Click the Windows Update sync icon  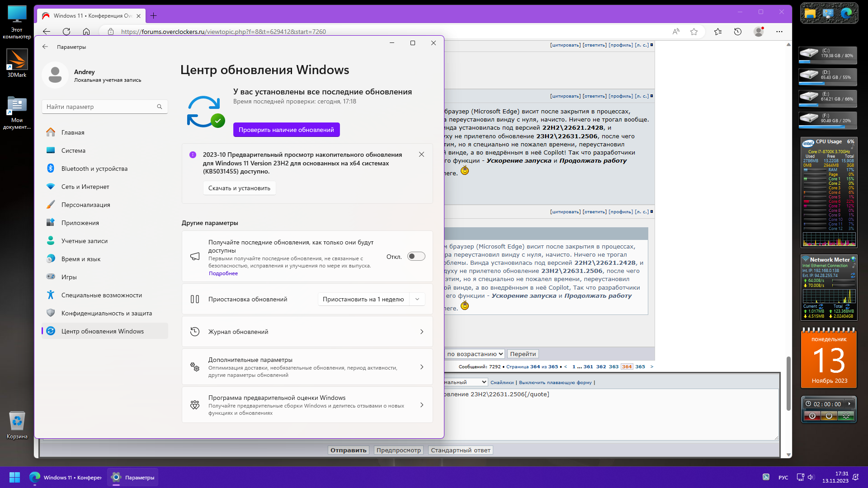[204, 112]
